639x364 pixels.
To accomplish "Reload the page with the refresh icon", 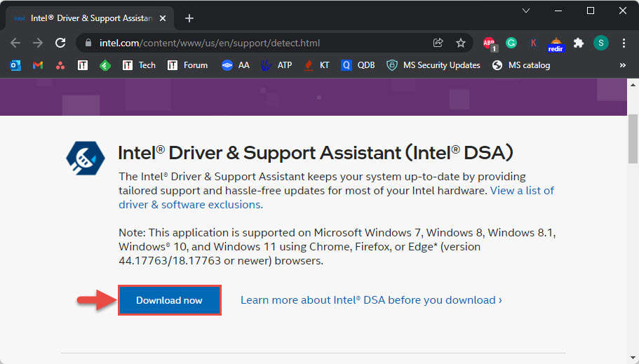I will [60, 43].
